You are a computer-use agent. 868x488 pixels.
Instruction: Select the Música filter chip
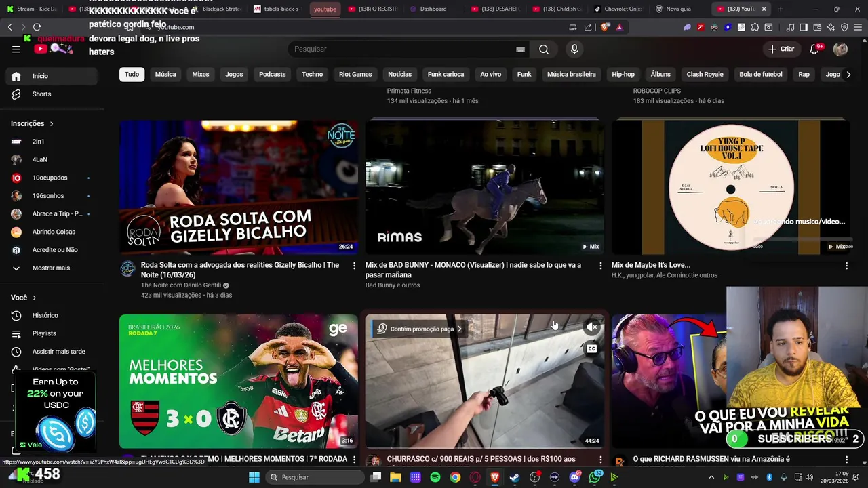[x=165, y=75]
